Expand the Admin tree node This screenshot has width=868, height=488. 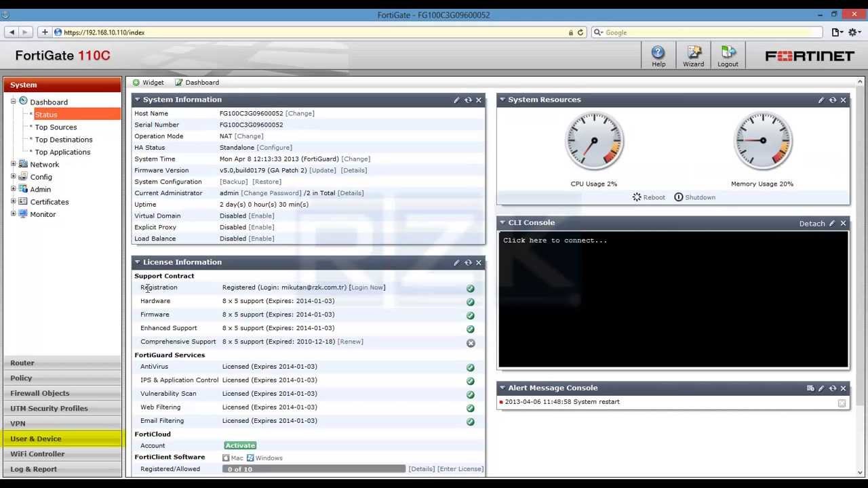[x=13, y=189]
